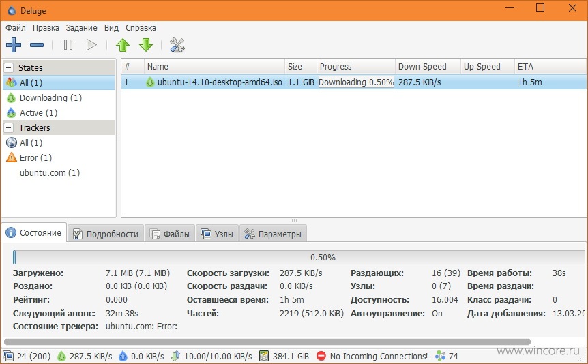Click free disk space 384.1 GiB indicator

coord(284,356)
